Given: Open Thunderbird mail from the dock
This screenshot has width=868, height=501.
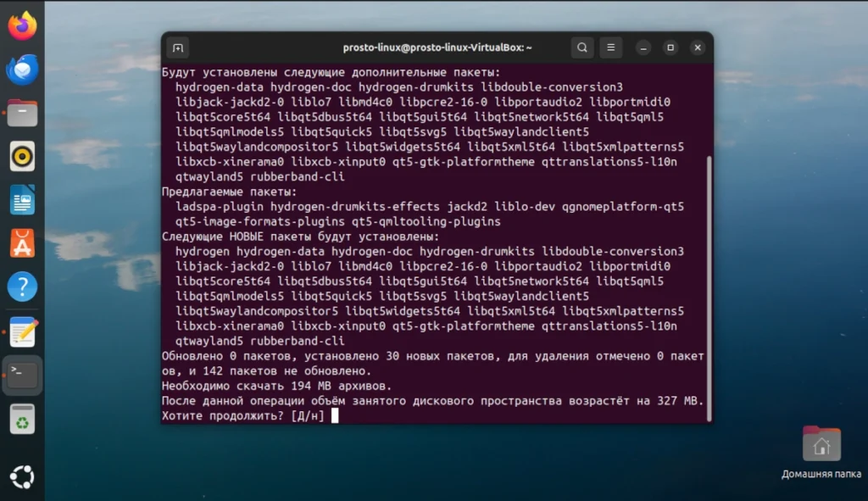Looking at the screenshot, I should [x=22, y=70].
